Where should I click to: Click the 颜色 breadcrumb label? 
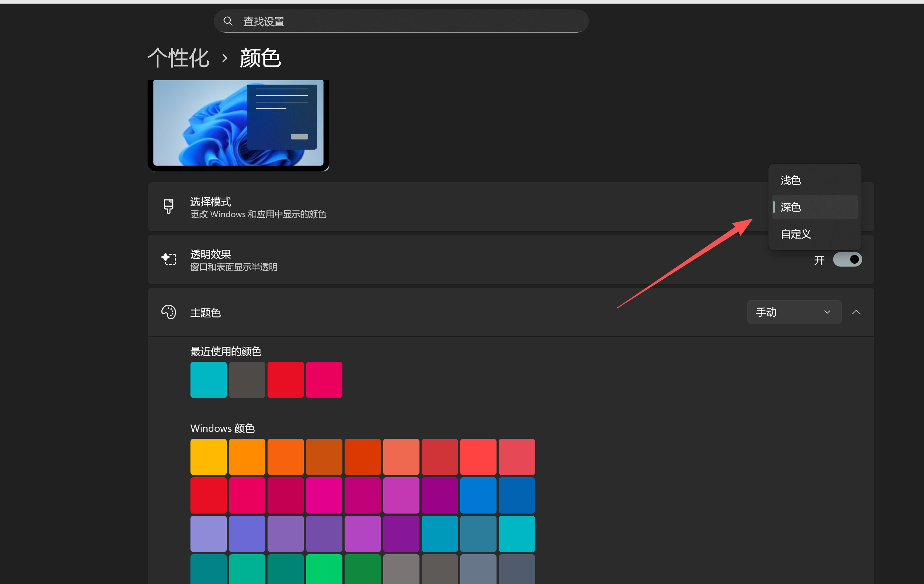click(260, 57)
